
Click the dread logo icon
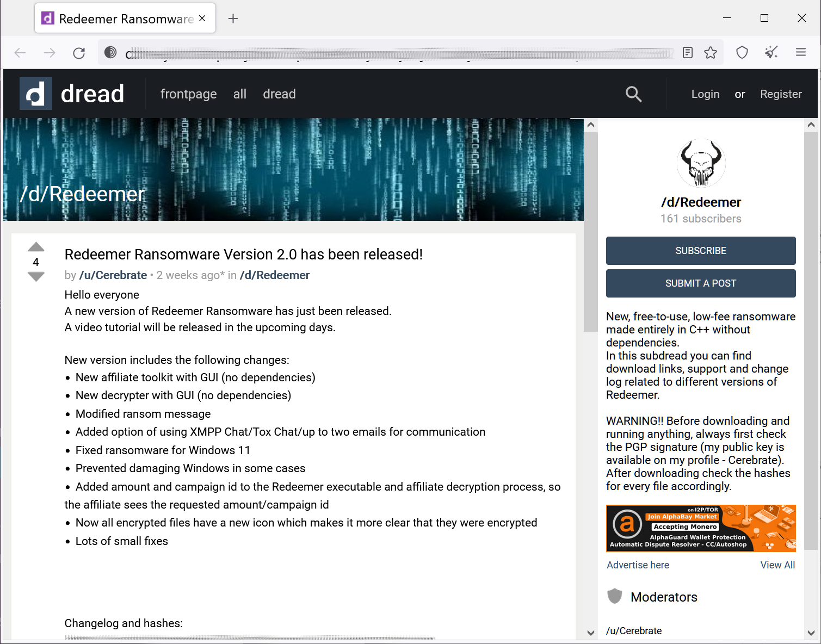click(36, 94)
